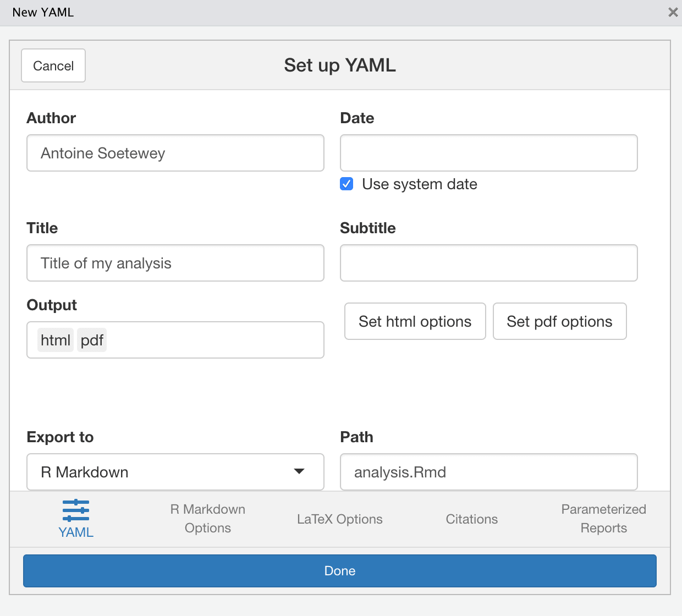Image resolution: width=682 pixels, height=616 pixels.
Task: Click the Title text field
Action: coord(175,263)
